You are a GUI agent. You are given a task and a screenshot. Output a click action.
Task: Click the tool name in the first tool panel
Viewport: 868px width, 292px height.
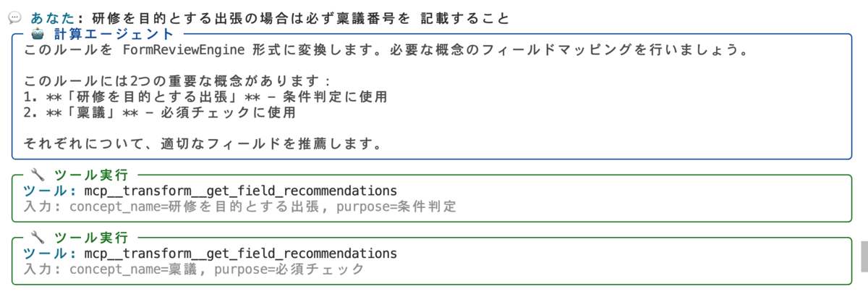240,191
